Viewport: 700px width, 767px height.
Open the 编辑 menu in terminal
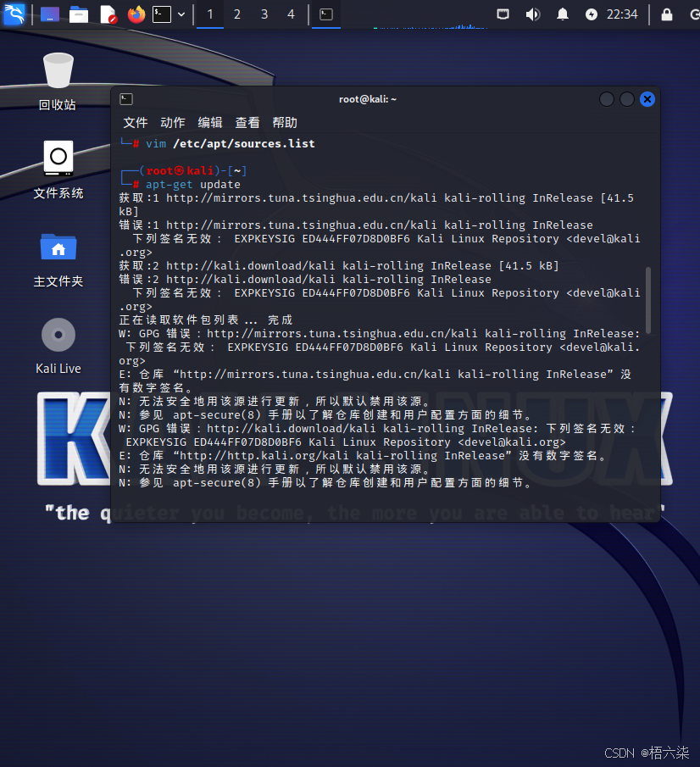(210, 122)
